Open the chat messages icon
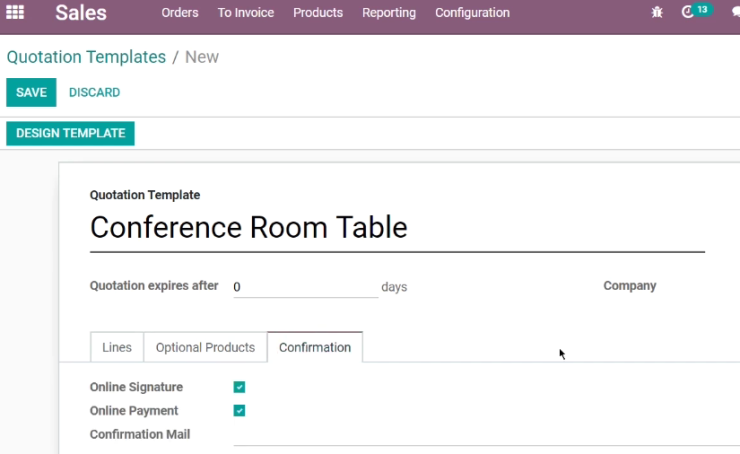Image resolution: width=740 pixels, height=454 pixels. (x=735, y=12)
